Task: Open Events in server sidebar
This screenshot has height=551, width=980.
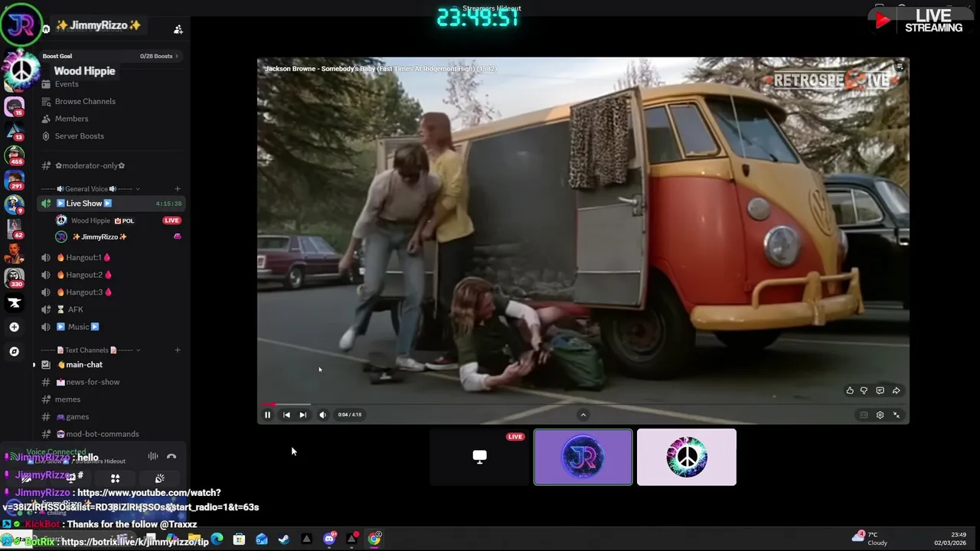Action: 67,84
